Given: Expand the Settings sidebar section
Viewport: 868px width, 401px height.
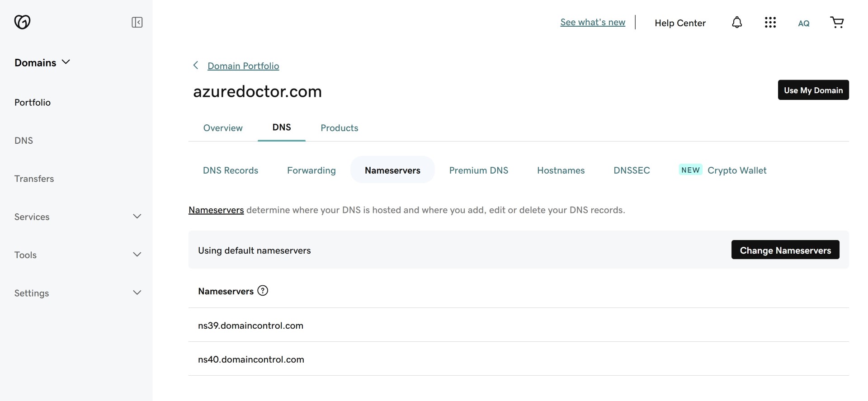Looking at the screenshot, I should [78, 293].
